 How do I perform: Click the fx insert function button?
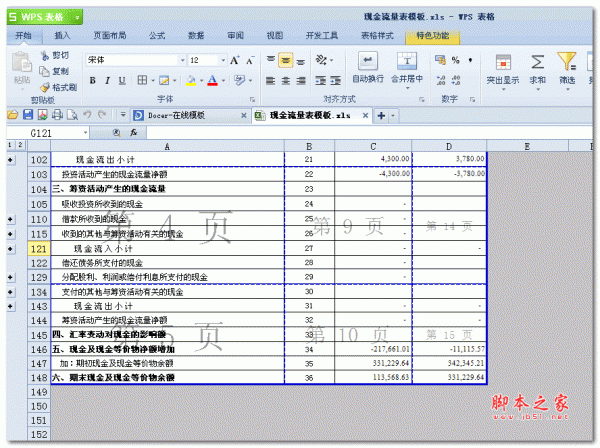(134, 133)
